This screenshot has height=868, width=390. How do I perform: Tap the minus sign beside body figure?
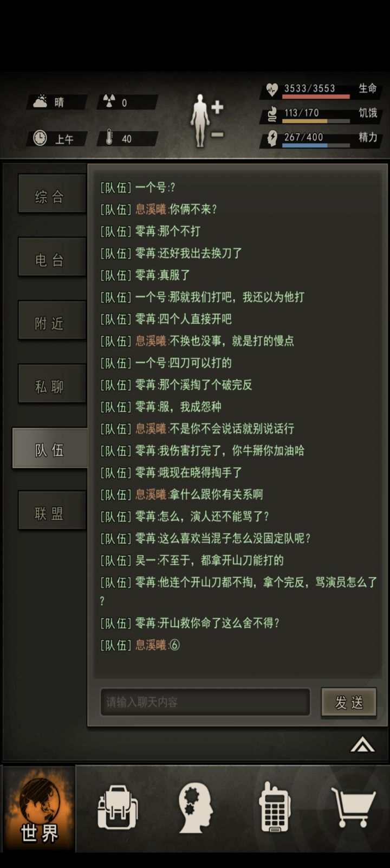(217, 134)
